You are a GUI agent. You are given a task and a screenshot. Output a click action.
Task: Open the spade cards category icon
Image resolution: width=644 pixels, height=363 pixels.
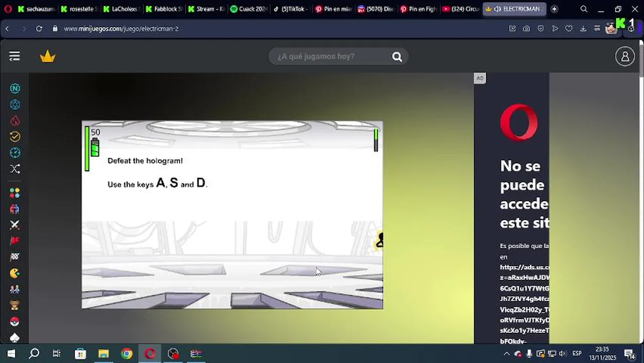pos(15,338)
